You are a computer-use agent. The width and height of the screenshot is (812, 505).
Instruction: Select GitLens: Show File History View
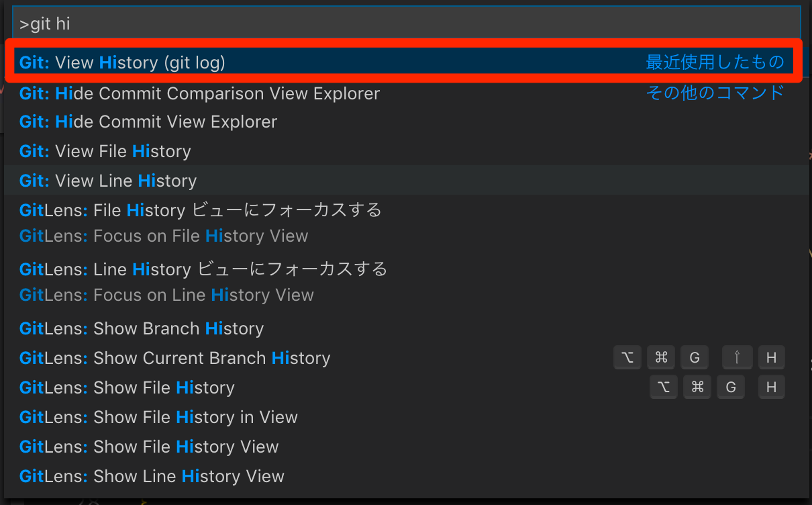coord(406,447)
